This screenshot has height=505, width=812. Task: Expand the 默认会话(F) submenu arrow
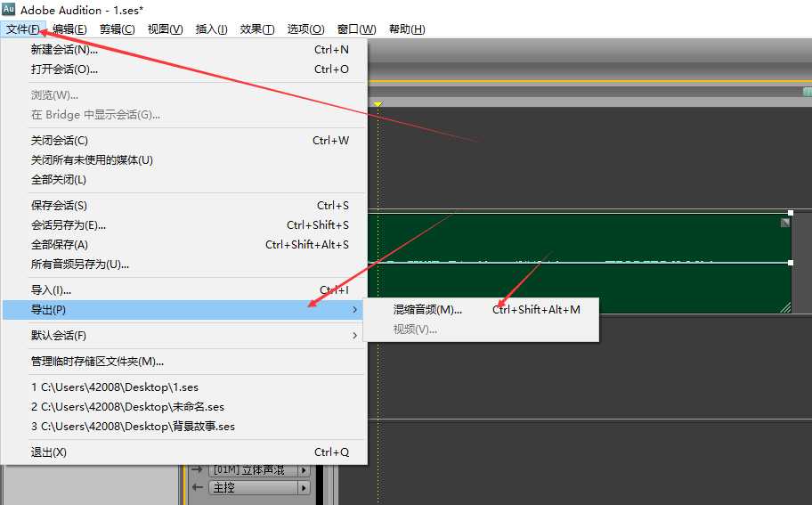click(354, 336)
